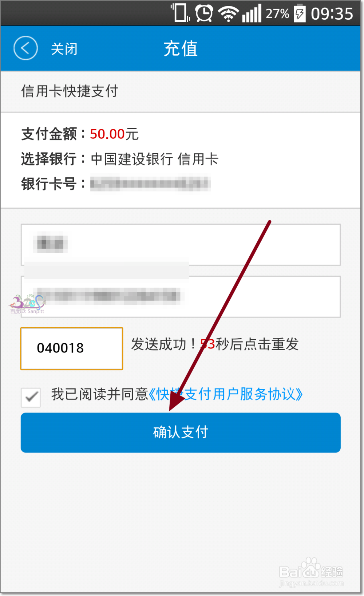Image resolution: width=364 pixels, height=596 pixels.
Task: Tap the 支付金额 50.00元 amount
Action: (80, 134)
